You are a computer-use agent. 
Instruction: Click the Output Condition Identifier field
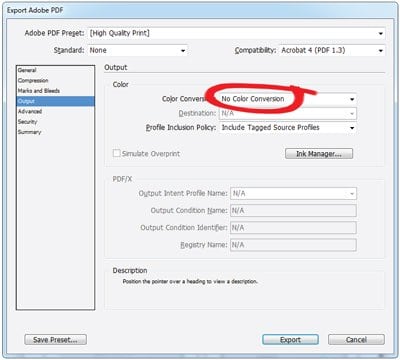[x=293, y=228]
